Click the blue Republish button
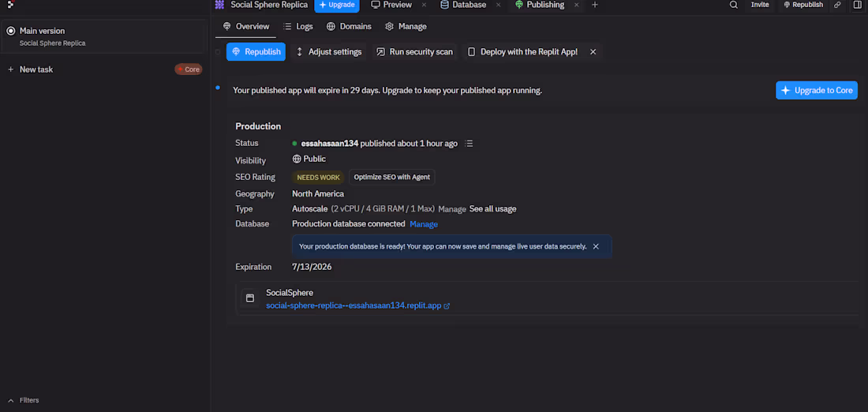 256,51
